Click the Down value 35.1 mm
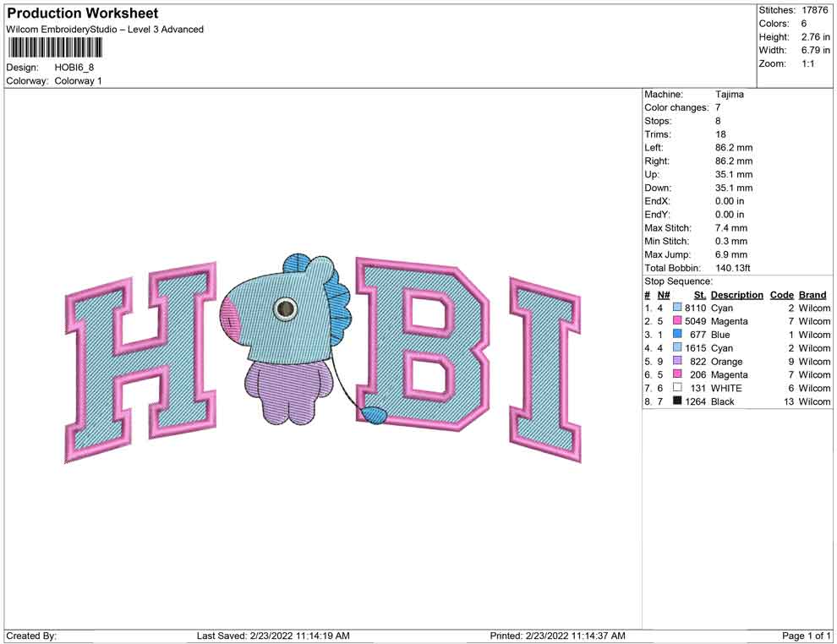The height and width of the screenshot is (644, 837). pos(734,188)
